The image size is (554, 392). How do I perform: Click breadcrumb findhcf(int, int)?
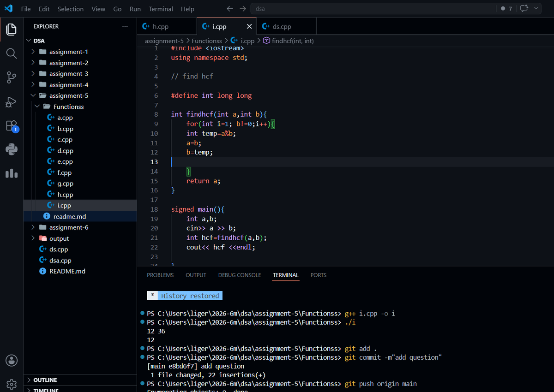(x=289, y=41)
